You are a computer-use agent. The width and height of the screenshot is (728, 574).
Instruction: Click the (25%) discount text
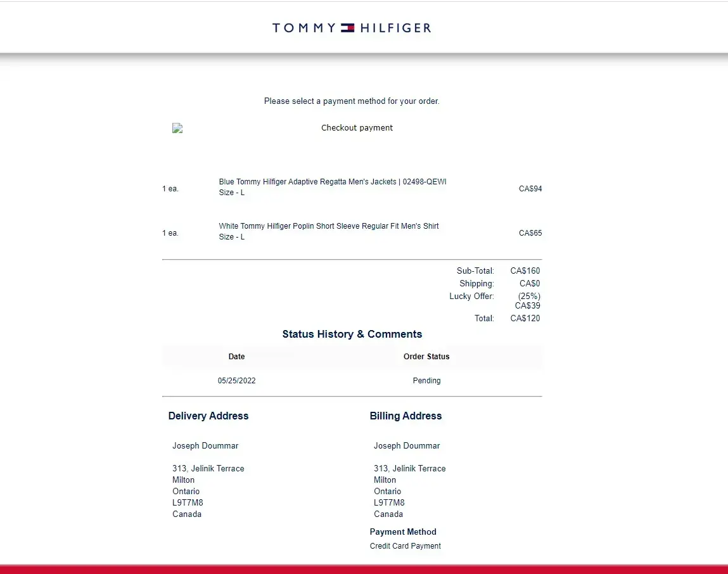click(529, 296)
